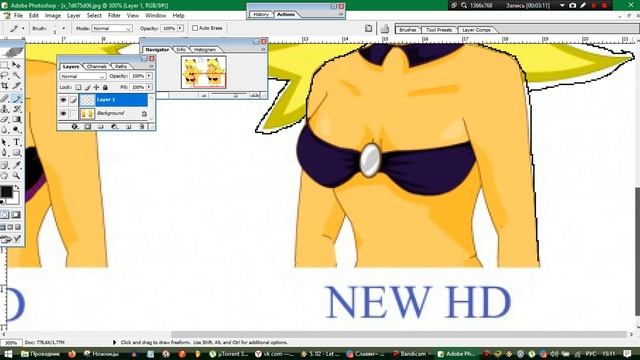Select the Magic Wand tool
This screenshot has width=640, height=360.
click(16, 76)
